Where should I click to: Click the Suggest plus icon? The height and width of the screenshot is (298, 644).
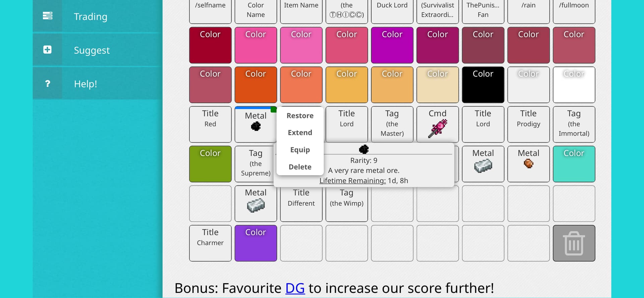point(47,50)
